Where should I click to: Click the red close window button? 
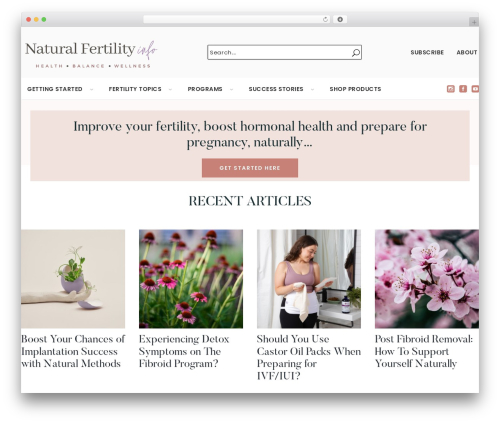click(x=29, y=19)
